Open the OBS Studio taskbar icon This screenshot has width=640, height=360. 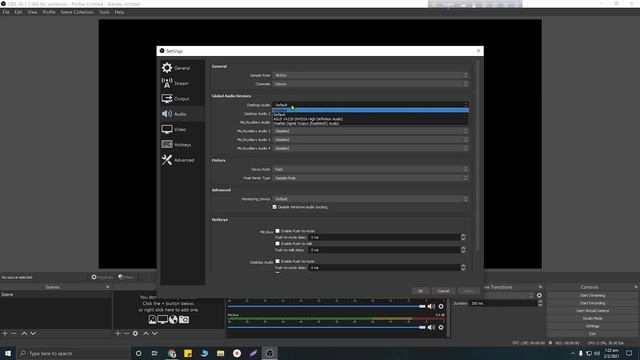tap(269, 353)
